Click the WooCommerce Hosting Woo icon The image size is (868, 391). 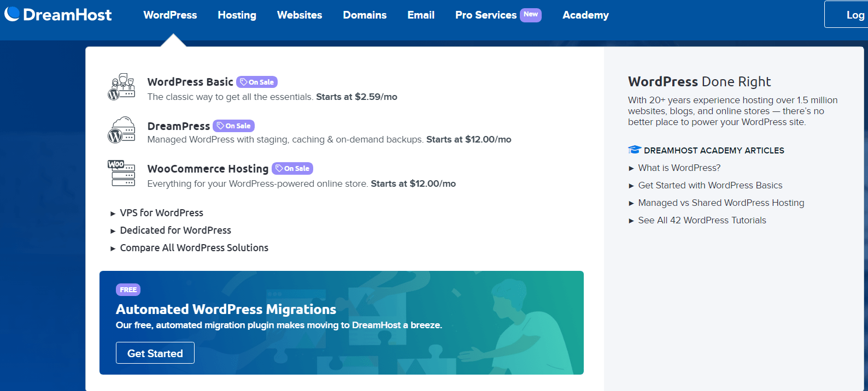[121, 173]
